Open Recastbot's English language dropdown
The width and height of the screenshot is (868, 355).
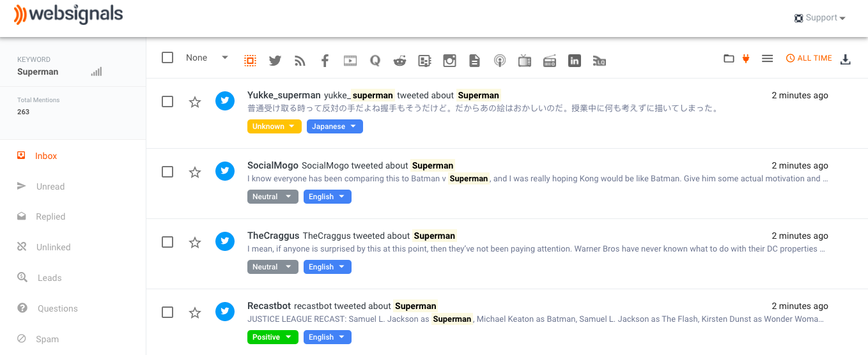327,337
